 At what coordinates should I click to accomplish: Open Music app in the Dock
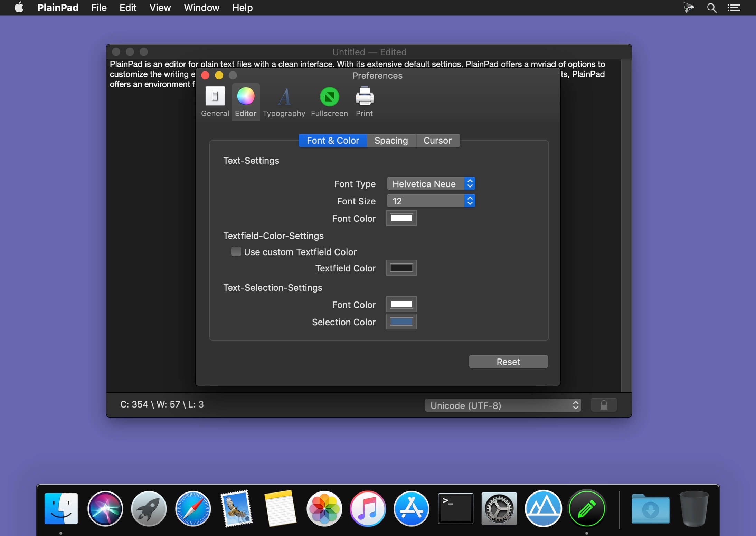coord(368,508)
